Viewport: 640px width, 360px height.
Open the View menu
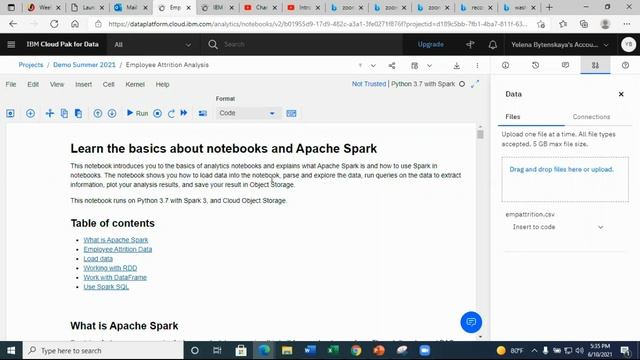coord(57,84)
